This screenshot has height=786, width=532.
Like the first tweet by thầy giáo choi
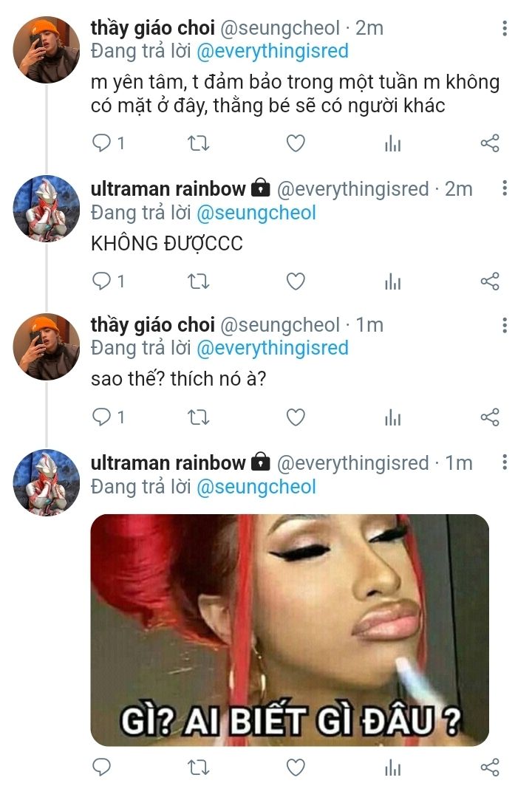click(x=296, y=143)
